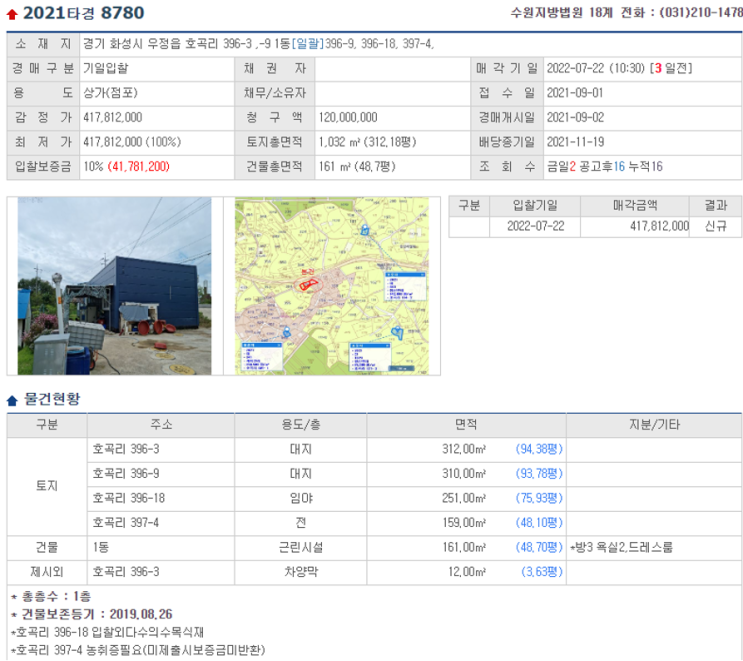This screenshot has height=661, width=743.
Task: Click the [일괄] link in address row
Action: 308,44
